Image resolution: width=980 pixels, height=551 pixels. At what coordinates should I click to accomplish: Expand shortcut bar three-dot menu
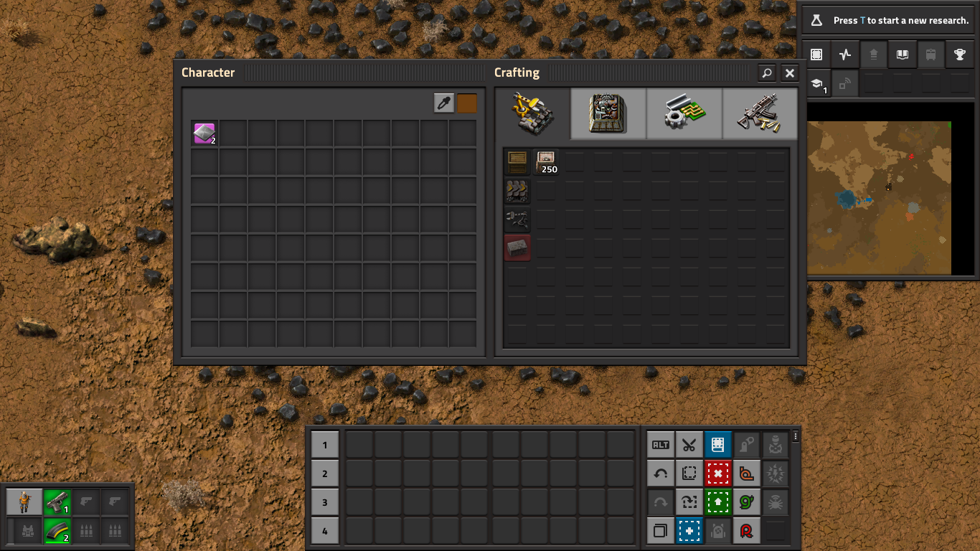click(x=796, y=436)
